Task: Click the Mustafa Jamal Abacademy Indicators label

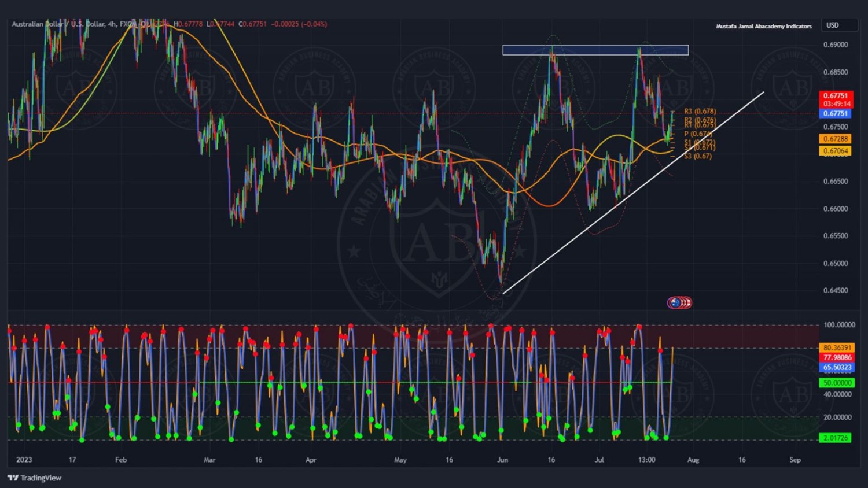Action: coord(764,26)
